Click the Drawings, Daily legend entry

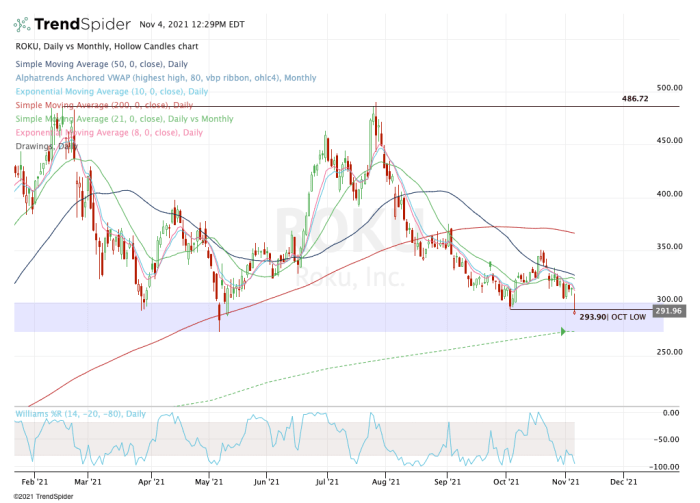coord(46,146)
